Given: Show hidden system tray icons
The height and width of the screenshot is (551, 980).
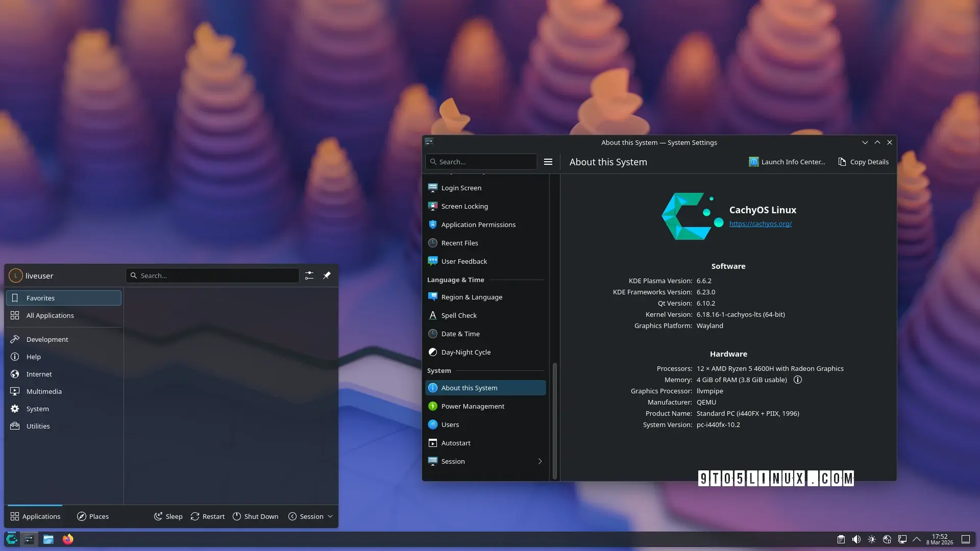Looking at the screenshot, I should [917, 539].
